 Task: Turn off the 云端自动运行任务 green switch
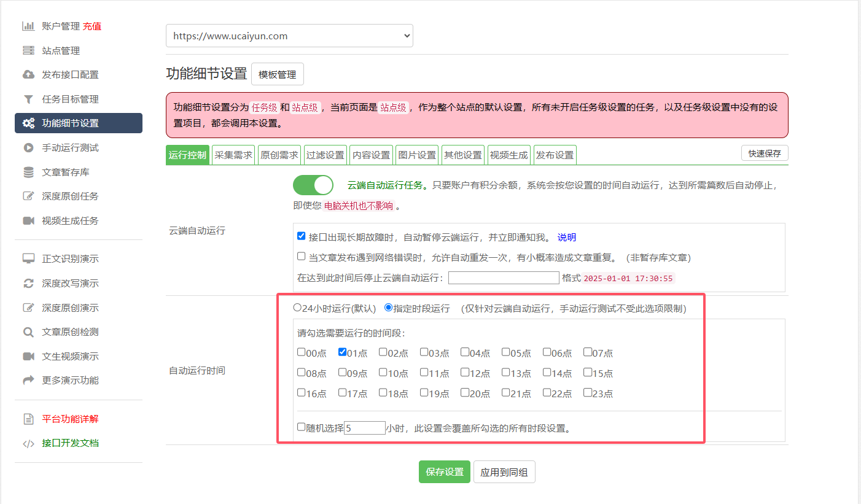tap(313, 185)
